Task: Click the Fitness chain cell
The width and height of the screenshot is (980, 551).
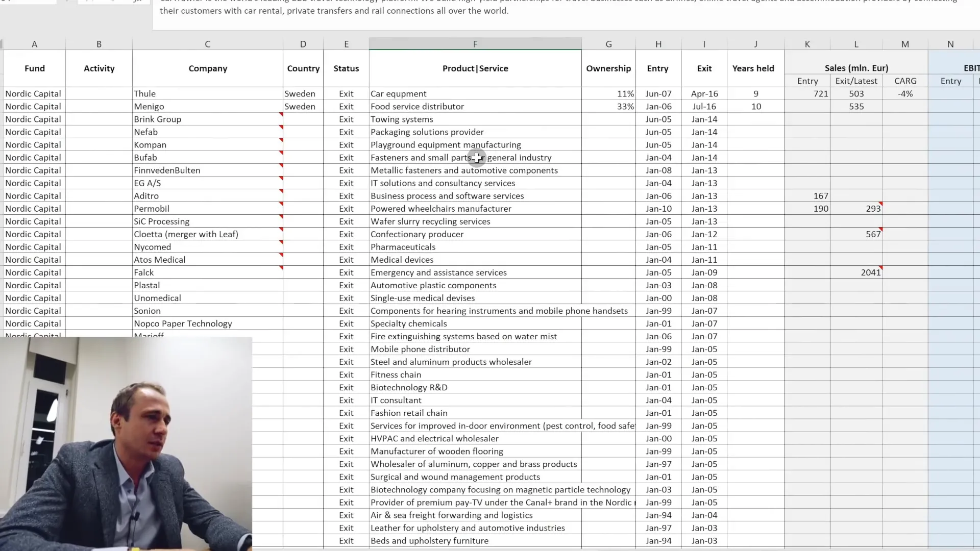Action: [x=475, y=375]
